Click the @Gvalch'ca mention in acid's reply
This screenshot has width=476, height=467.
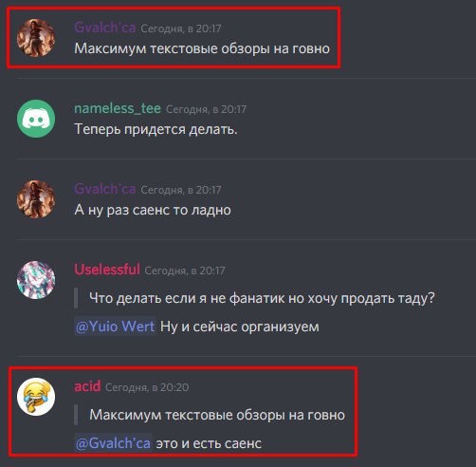pos(114,443)
